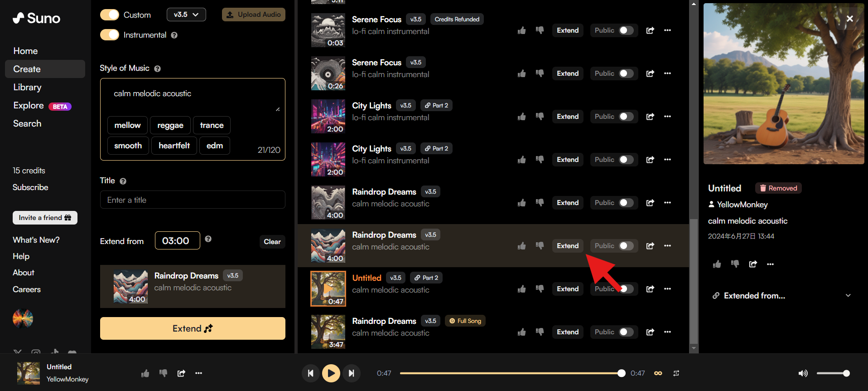This screenshot has width=868, height=391.
Task: Like the Serene Focus 0:03 track
Action: click(x=522, y=30)
